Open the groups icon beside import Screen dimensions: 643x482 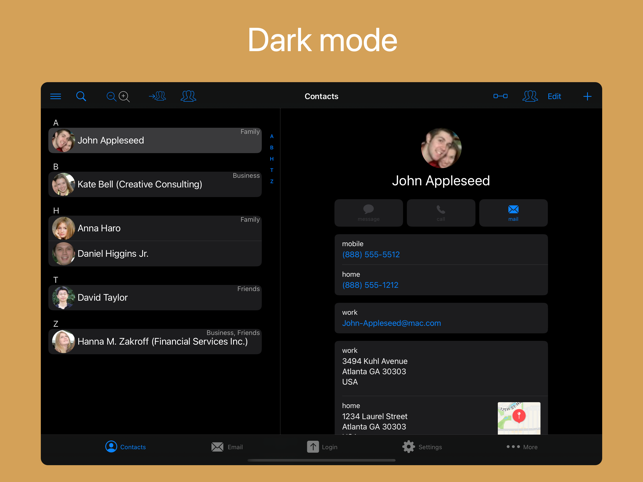[188, 96]
